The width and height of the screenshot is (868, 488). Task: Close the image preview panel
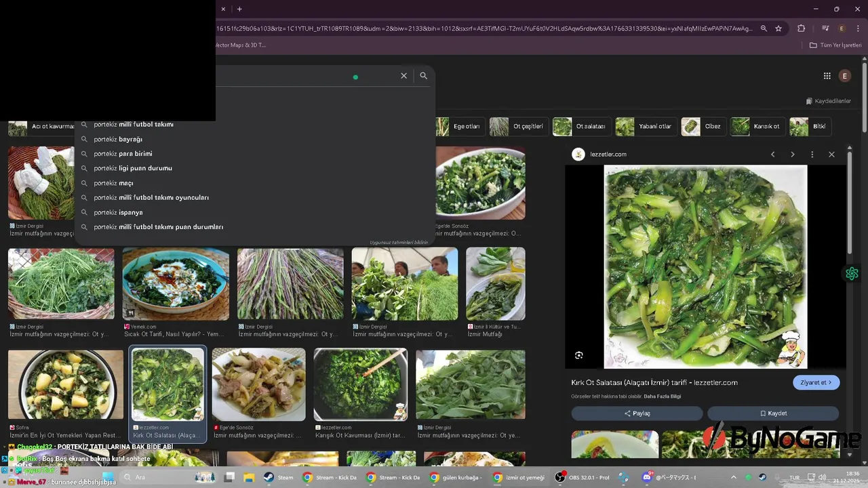tap(831, 155)
